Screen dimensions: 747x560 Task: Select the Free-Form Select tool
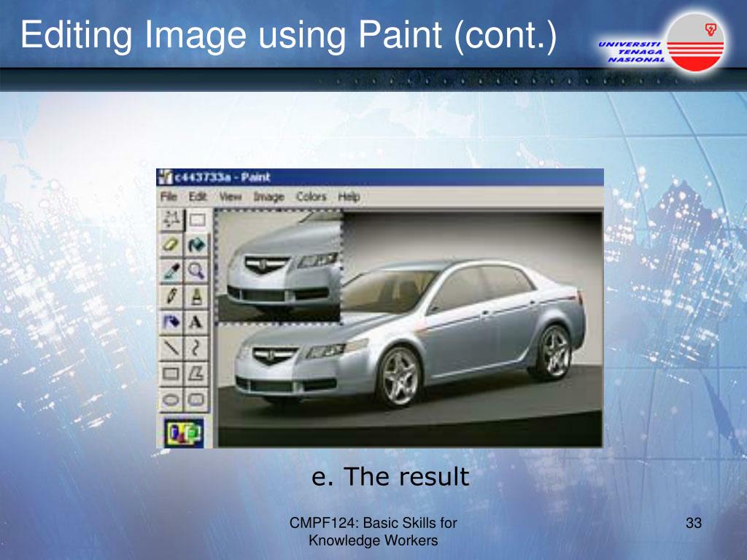coord(171,220)
